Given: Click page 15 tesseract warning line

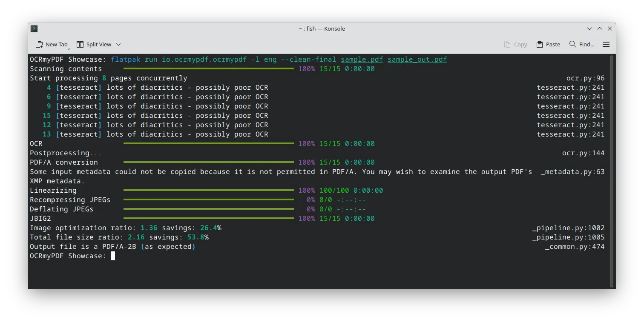Looking at the screenshot, I should pos(155,115).
